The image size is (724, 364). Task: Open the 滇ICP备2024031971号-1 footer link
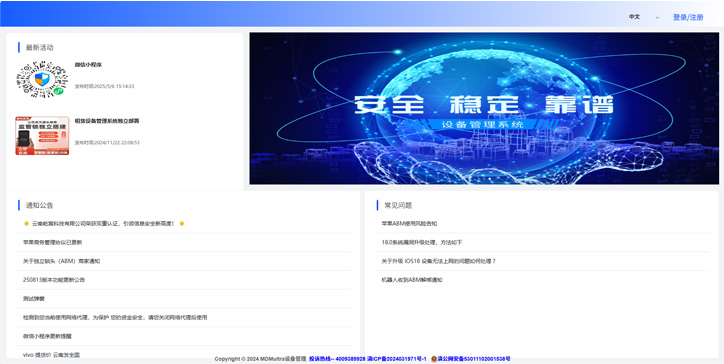pos(397,359)
